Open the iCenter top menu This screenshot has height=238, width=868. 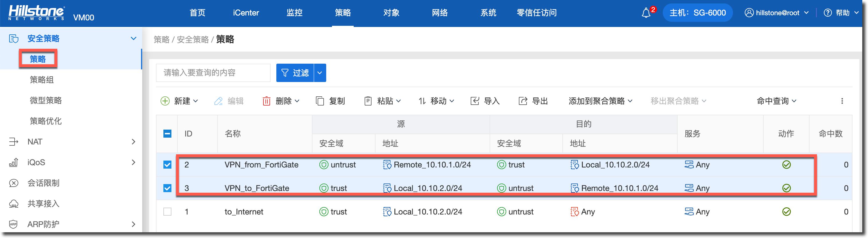click(x=246, y=13)
